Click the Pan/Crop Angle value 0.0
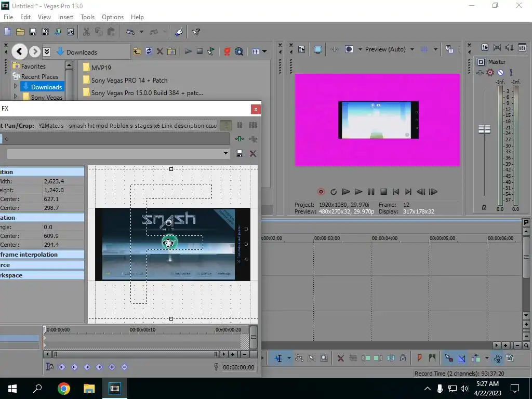Screen dimensions: 532x399 click(48, 227)
